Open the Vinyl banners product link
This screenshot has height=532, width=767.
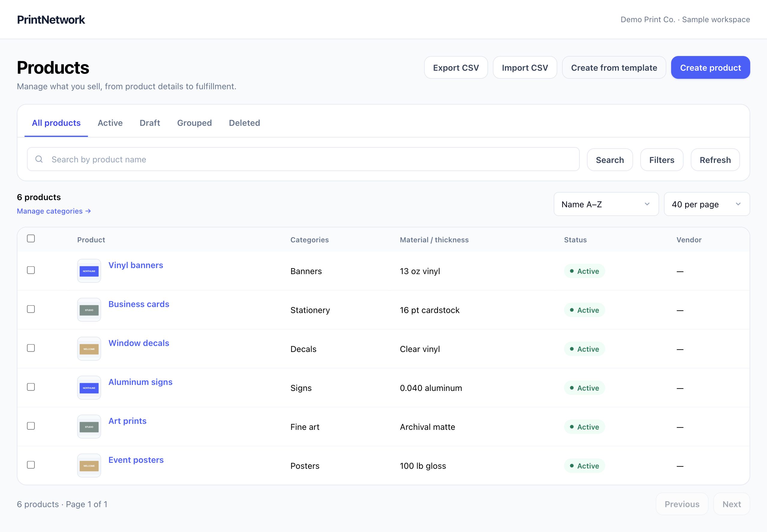point(136,265)
